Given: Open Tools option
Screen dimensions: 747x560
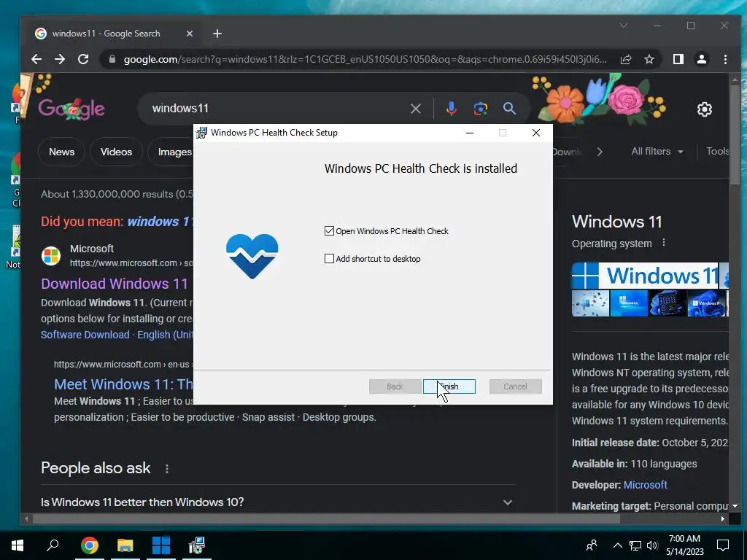Looking at the screenshot, I should pos(718,152).
